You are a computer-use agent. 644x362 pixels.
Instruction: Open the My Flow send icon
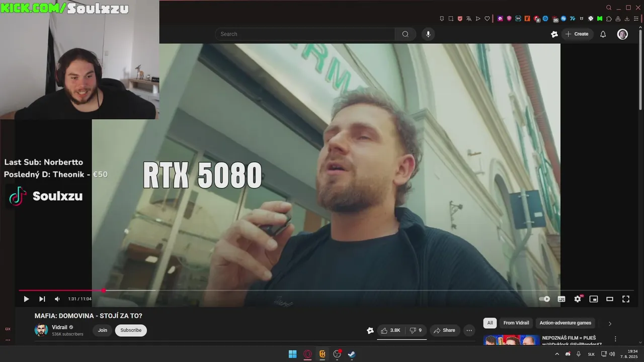pos(478,19)
